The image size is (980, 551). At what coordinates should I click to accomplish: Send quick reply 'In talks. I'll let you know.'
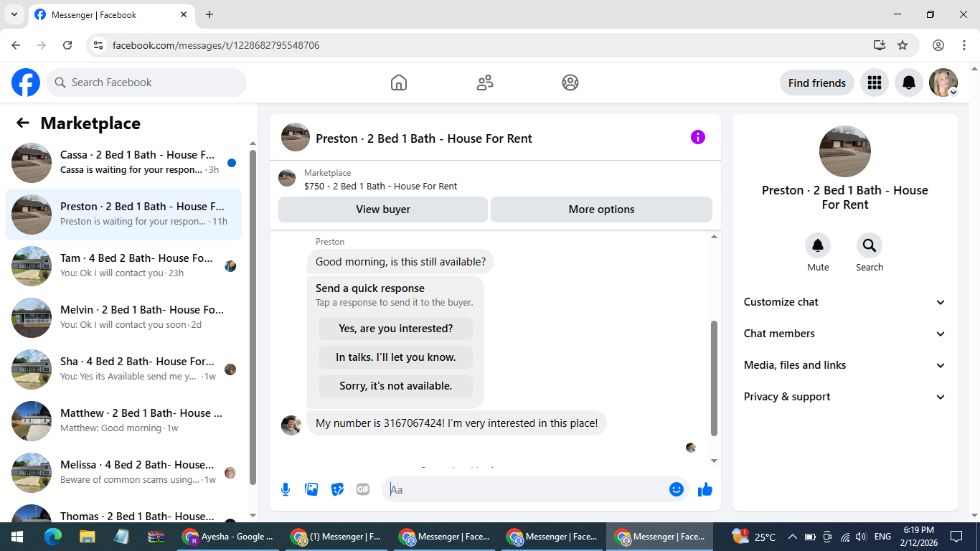396,357
